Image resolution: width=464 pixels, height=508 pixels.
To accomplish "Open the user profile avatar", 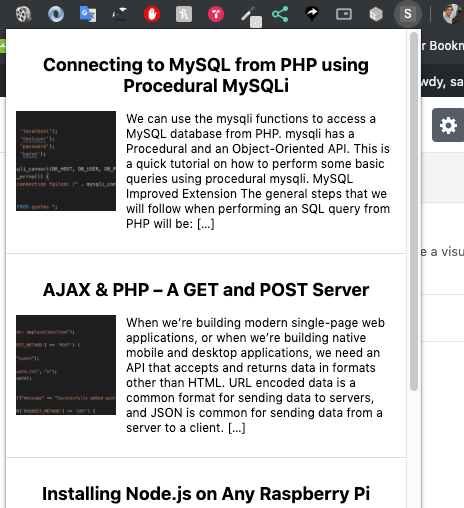I will click(452, 14).
